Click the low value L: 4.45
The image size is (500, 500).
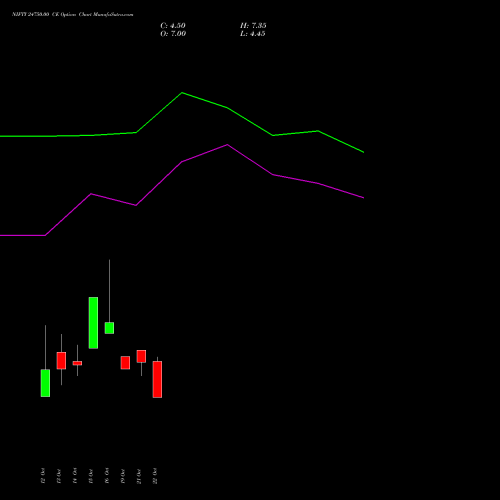click(253, 34)
